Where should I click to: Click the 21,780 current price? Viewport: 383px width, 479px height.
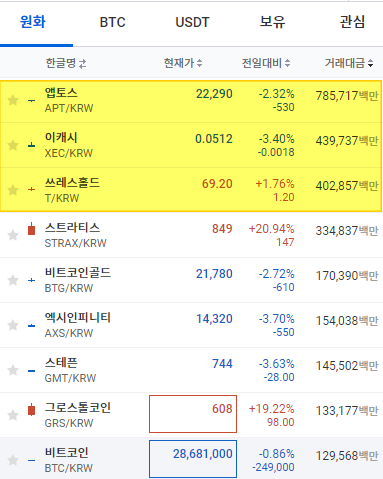[x=214, y=274]
